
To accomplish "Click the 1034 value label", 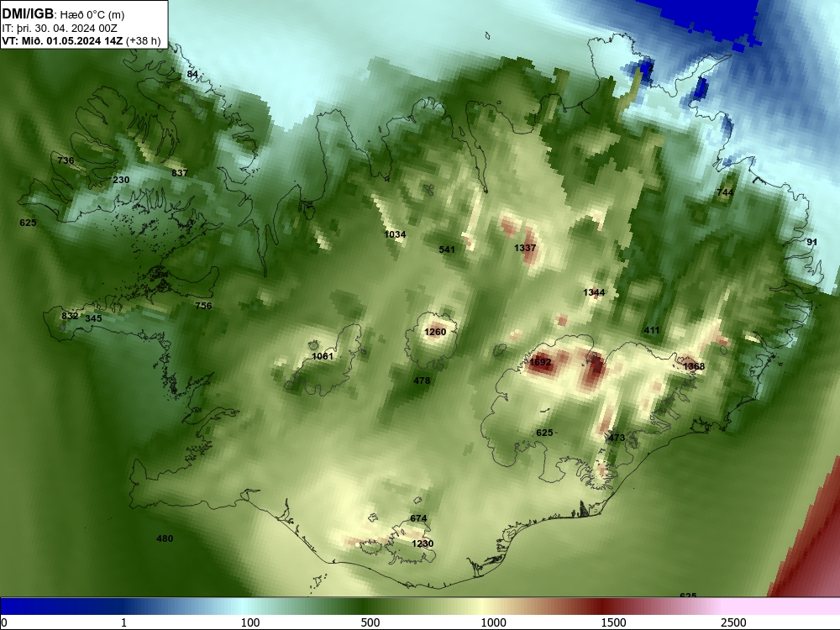I will click(x=395, y=234).
